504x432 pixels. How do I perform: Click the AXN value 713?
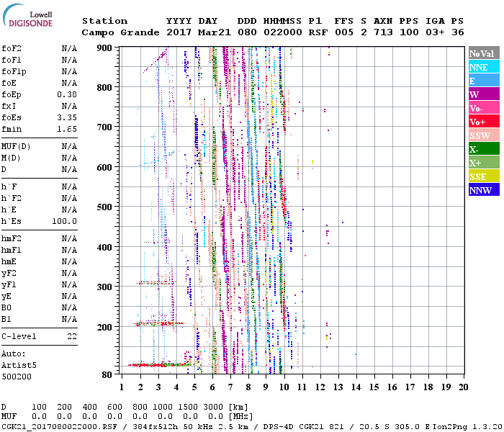click(383, 32)
